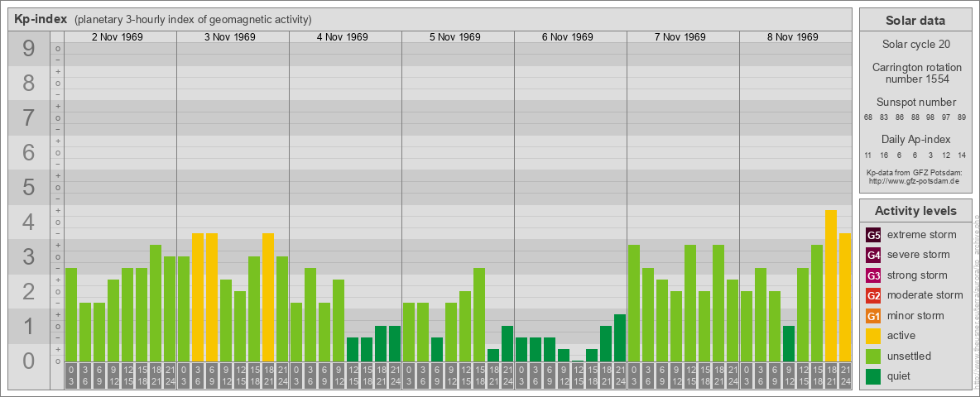Click the 'extreme storm' legend label
Screen dimensions: 980x397
coord(921,236)
